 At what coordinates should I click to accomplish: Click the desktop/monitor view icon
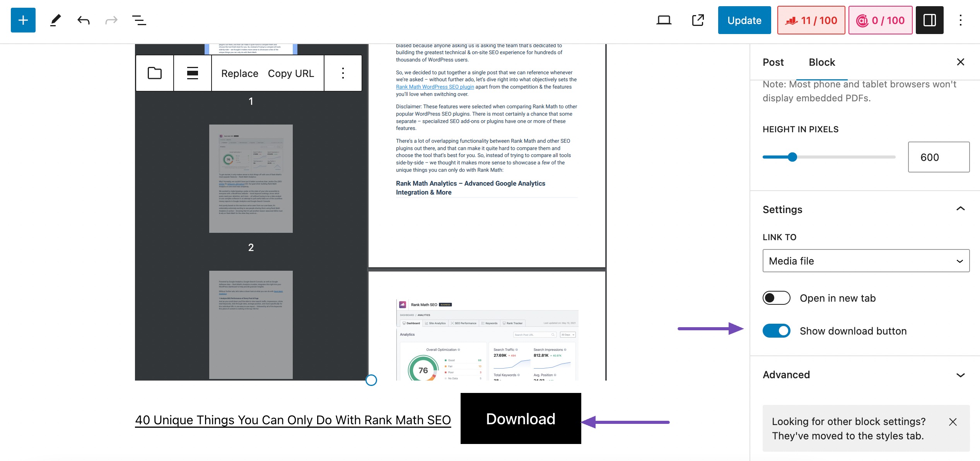[x=664, y=20]
